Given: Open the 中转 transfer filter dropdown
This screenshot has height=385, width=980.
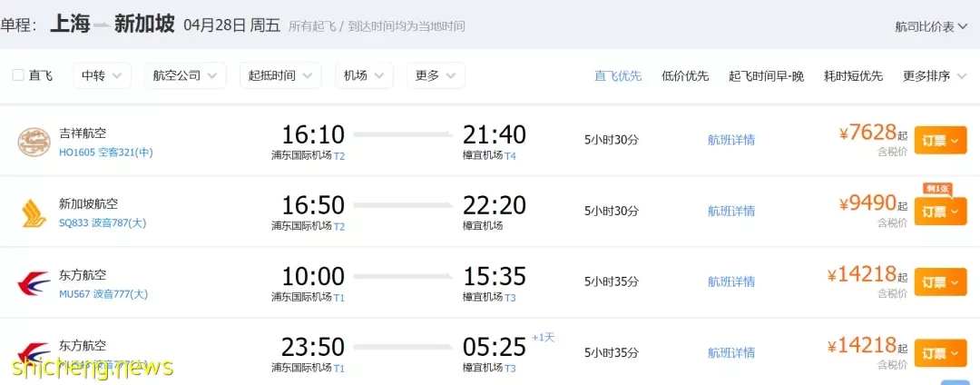Looking at the screenshot, I should coord(101,75).
